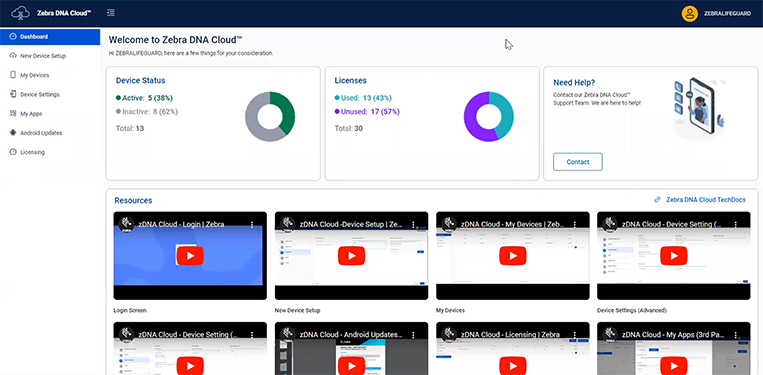Click the Licenses card heading

350,81
